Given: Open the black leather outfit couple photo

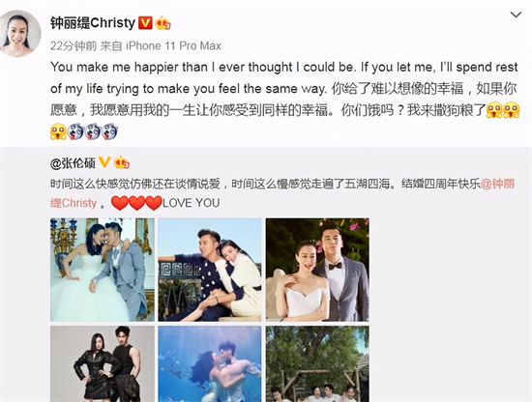Looking at the screenshot, I should [x=103, y=364].
